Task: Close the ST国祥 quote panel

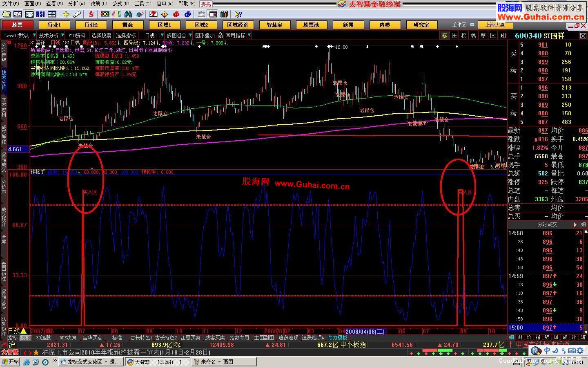Action: pyautogui.click(x=583, y=36)
